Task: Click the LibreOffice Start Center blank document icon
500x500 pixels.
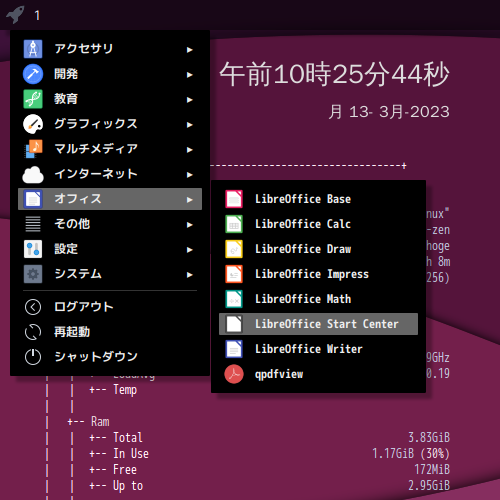Action: [x=234, y=324]
